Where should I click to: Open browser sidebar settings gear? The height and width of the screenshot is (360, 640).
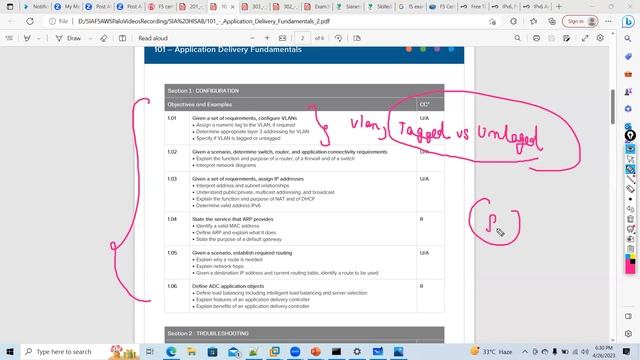point(628,333)
